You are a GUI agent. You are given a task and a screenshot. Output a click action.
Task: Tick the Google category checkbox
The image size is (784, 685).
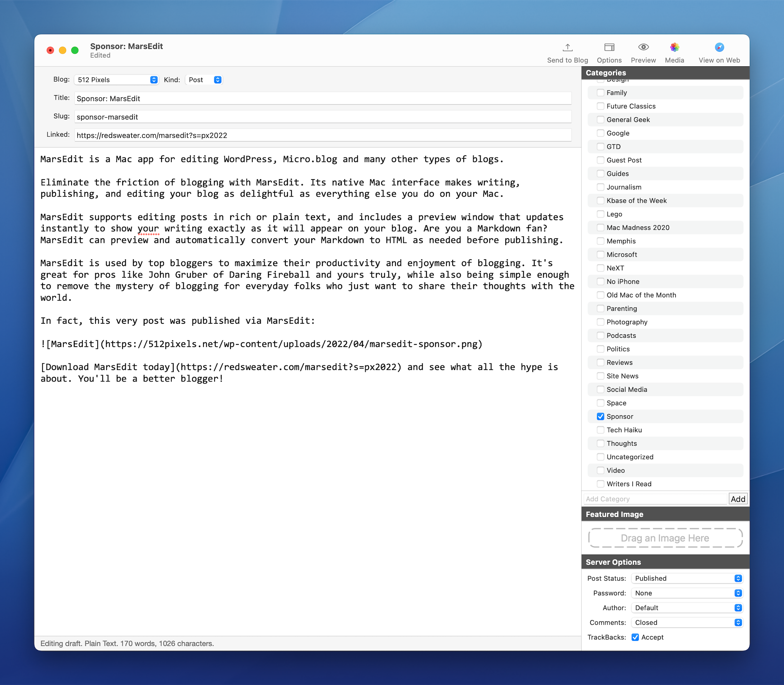click(600, 133)
